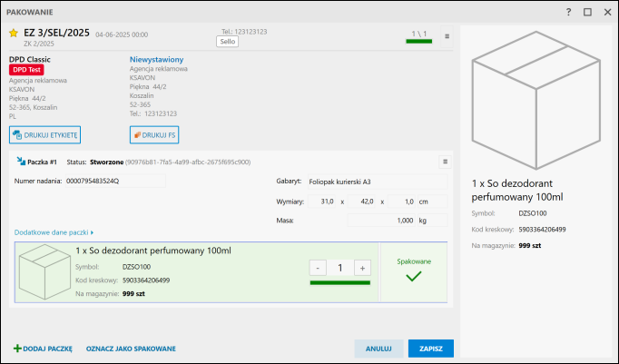
Task: Open the cm unit field
Action: click(432, 202)
